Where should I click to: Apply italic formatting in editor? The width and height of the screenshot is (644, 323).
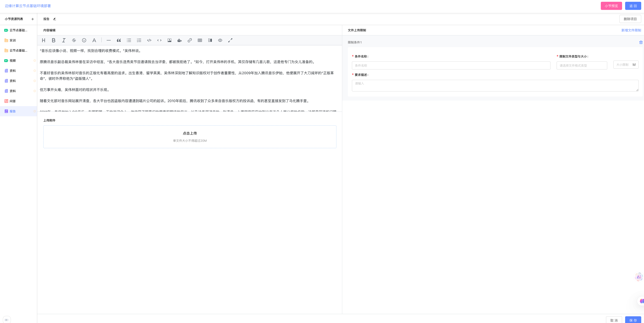64,40
